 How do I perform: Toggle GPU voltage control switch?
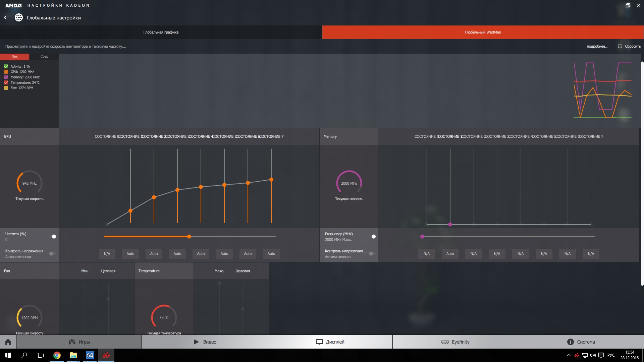(x=53, y=254)
